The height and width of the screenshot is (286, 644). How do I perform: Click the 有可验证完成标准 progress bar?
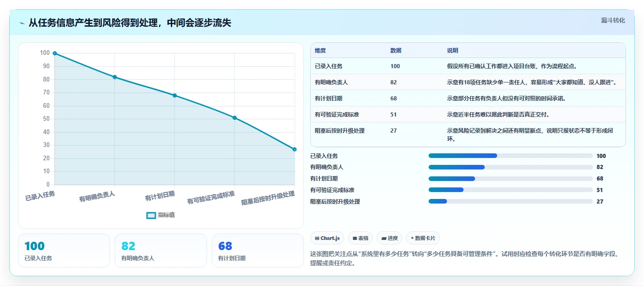pyautogui.click(x=511, y=190)
